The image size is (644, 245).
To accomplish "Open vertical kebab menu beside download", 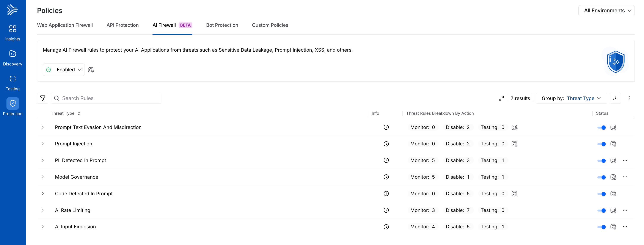I will pyautogui.click(x=629, y=98).
